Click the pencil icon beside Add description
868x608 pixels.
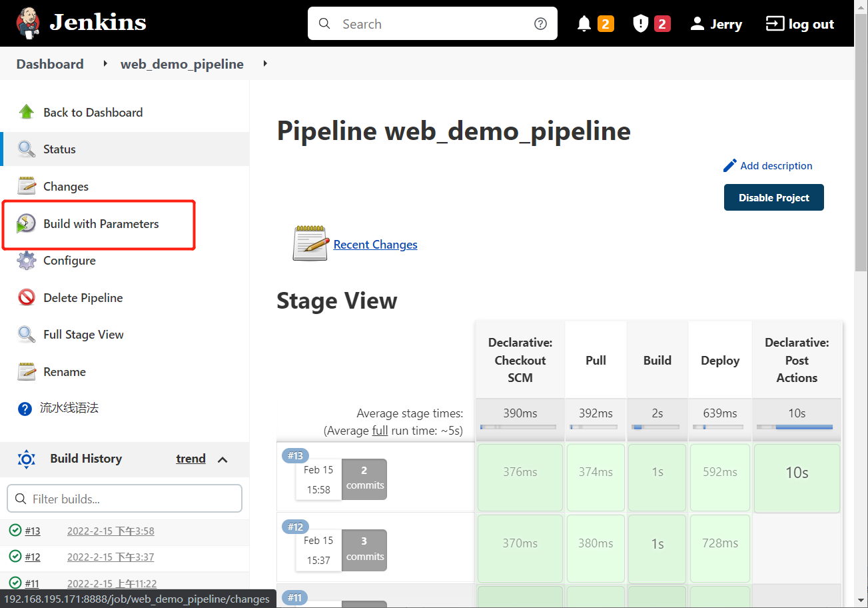(730, 165)
